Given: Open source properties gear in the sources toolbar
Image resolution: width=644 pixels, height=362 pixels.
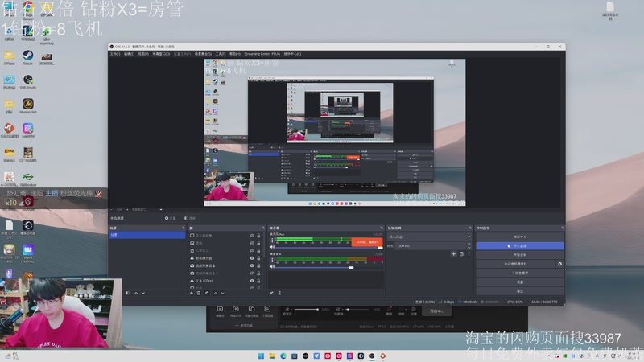Looking at the screenshot, I should [207, 293].
